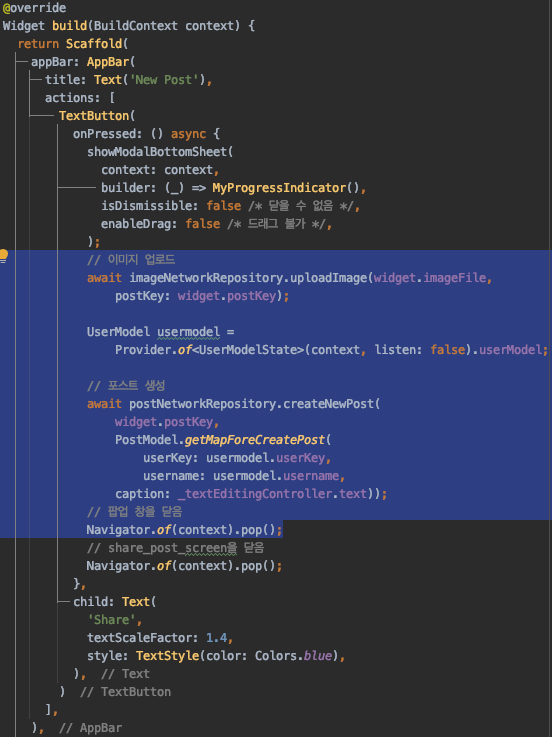Screen dimensions: 552x737
Task: Click the comment // 팝업 창을 닫음
Action: (134, 512)
